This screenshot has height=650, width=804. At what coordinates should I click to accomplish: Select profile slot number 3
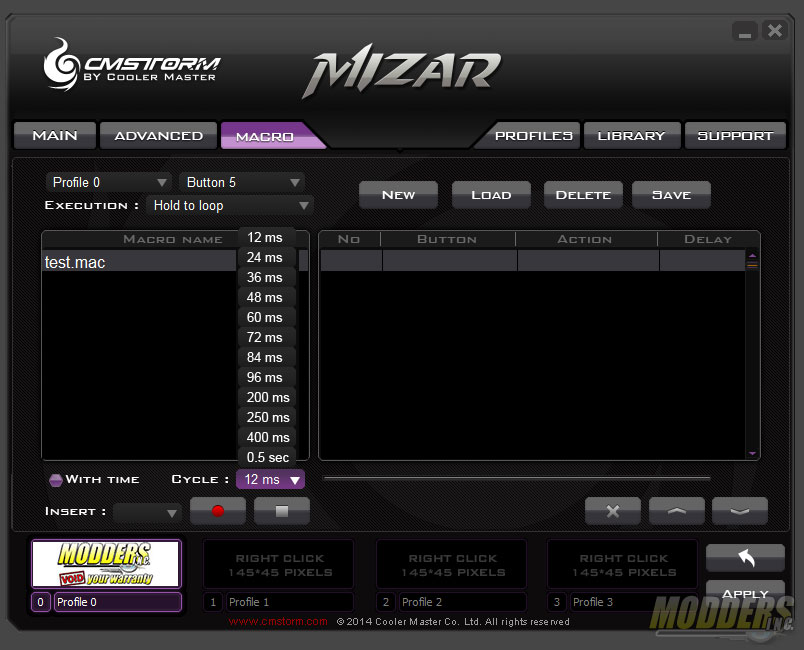tap(557, 602)
